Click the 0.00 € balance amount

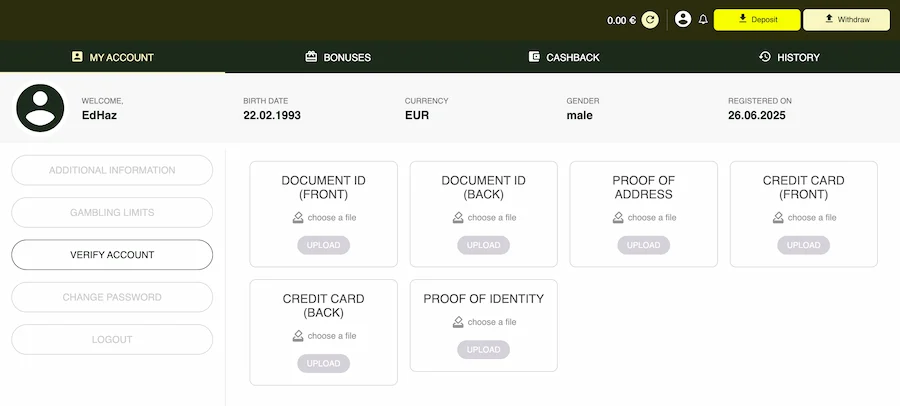[x=622, y=21]
